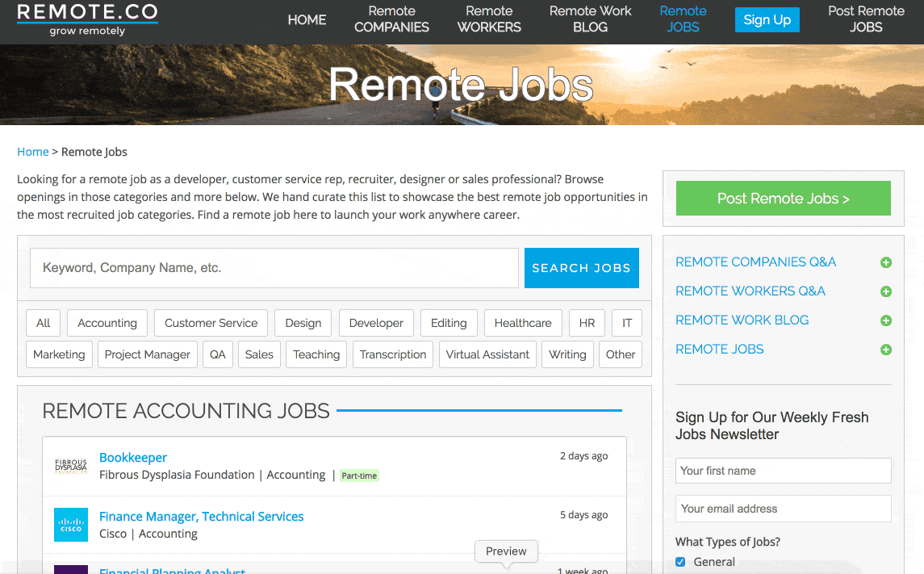Click the first name newsletter field
The width and height of the screenshot is (924, 574).
click(783, 471)
